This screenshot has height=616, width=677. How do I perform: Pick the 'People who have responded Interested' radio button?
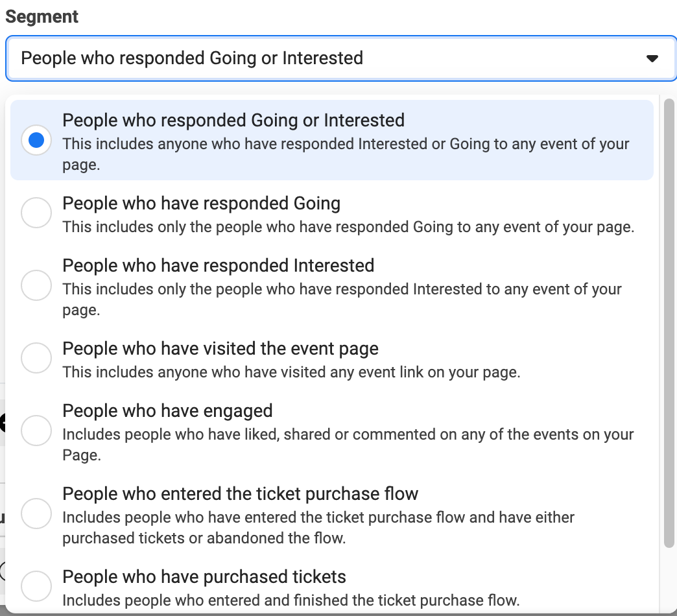[x=36, y=285]
